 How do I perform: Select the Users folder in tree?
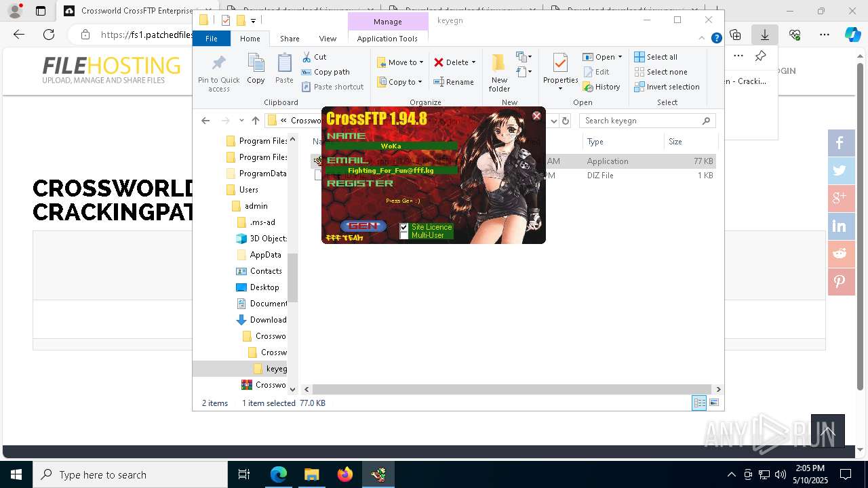(242, 190)
